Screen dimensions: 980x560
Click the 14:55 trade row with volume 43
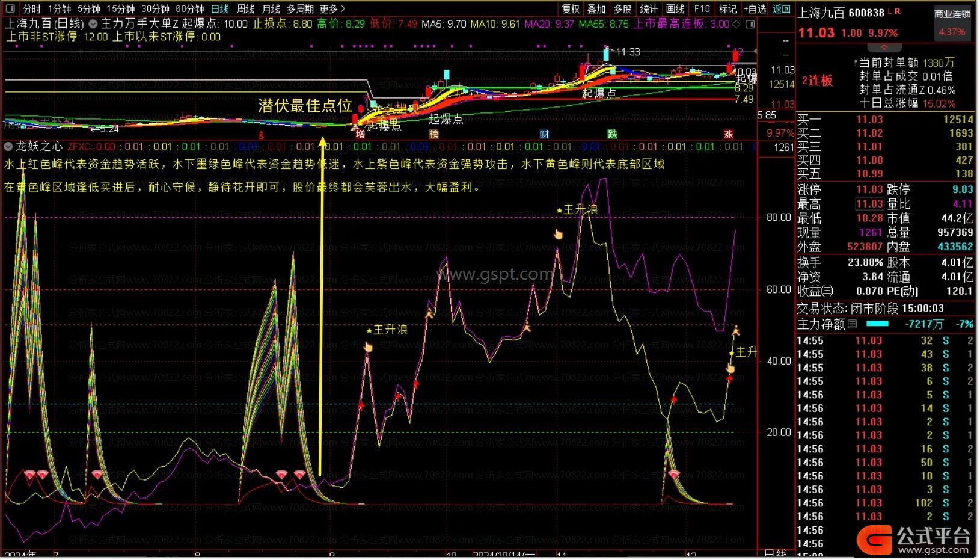tap(884, 354)
